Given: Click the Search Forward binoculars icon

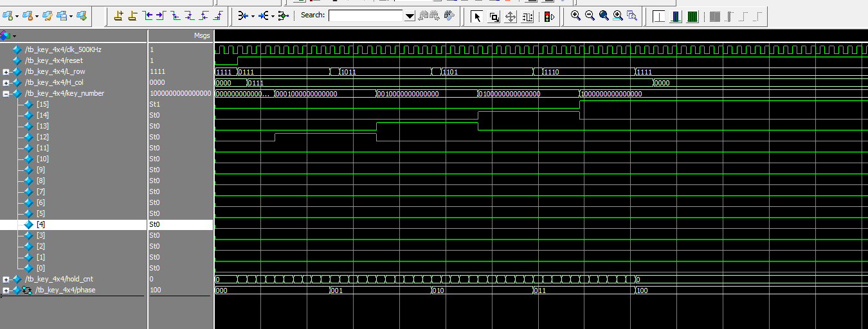Looking at the screenshot, I should [435, 16].
